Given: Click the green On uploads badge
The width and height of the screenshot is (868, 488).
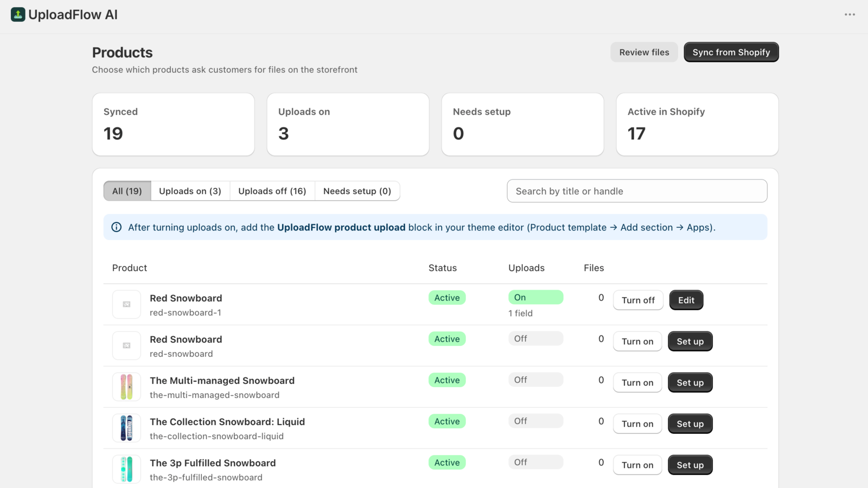Looking at the screenshot, I should (536, 297).
